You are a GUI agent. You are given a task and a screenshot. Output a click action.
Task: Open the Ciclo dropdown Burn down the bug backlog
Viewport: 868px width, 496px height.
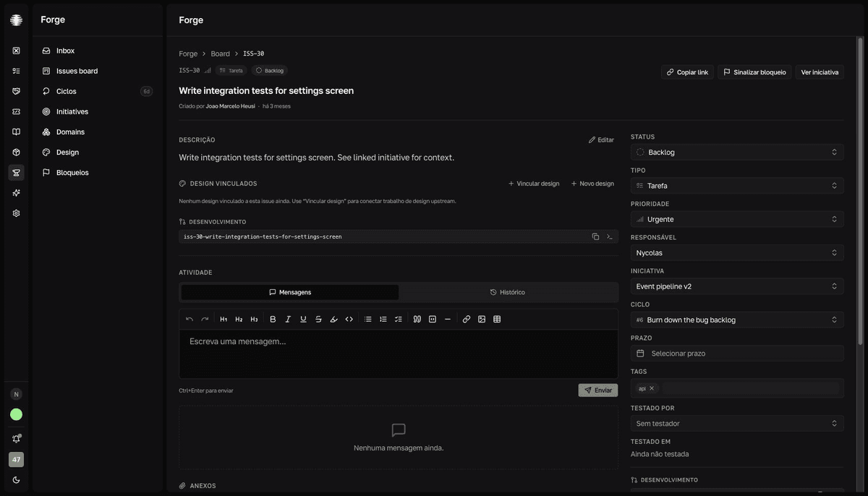737,320
